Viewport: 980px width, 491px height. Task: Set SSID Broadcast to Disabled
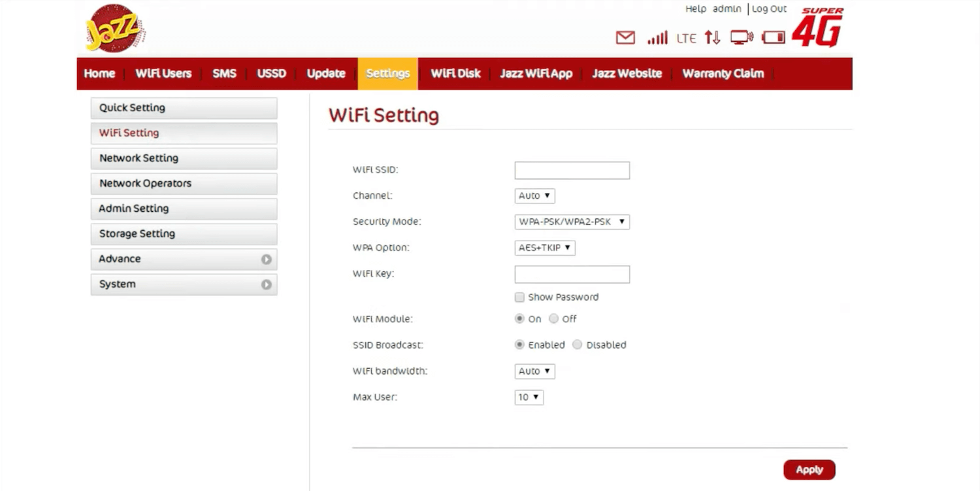click(577, 345)
